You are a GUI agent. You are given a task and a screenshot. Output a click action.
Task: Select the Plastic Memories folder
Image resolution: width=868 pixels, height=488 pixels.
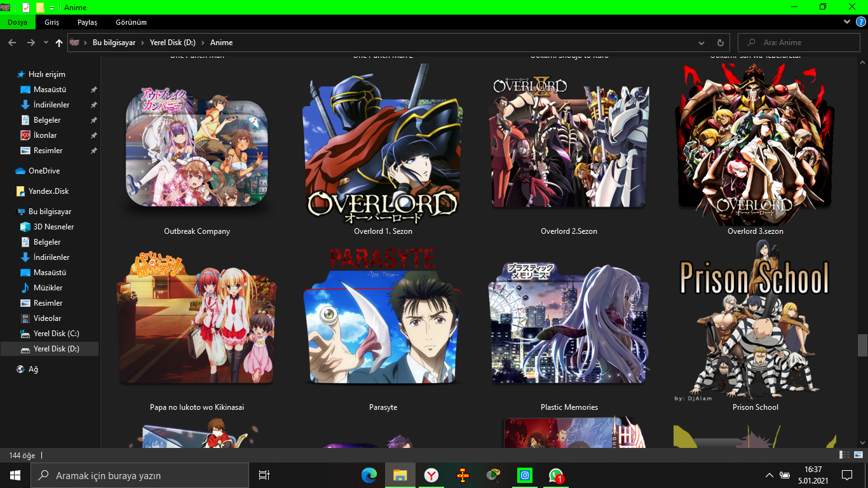pos(569,327)
